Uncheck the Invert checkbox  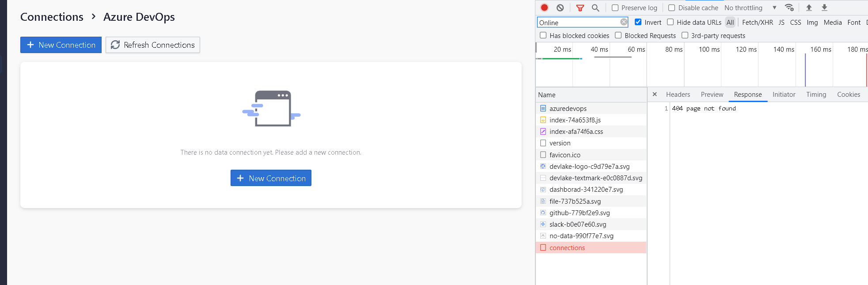pos(638,22)
